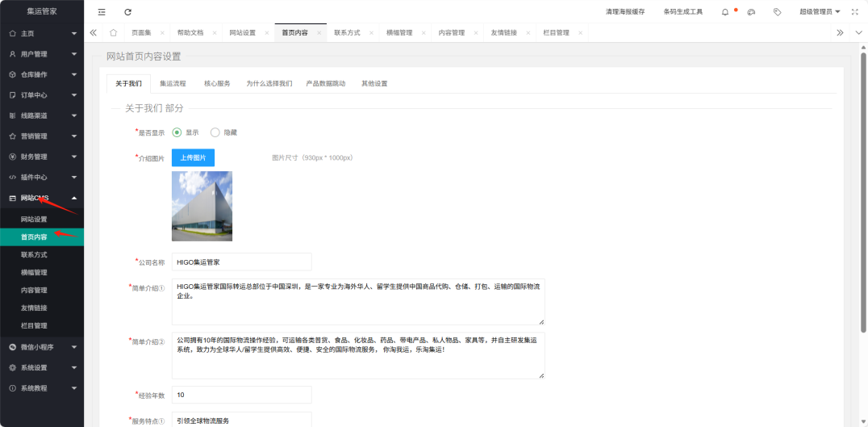The image size is (868, 427).
Task: Open the 网站设置 page tab
Action: [x=243, y=32]
